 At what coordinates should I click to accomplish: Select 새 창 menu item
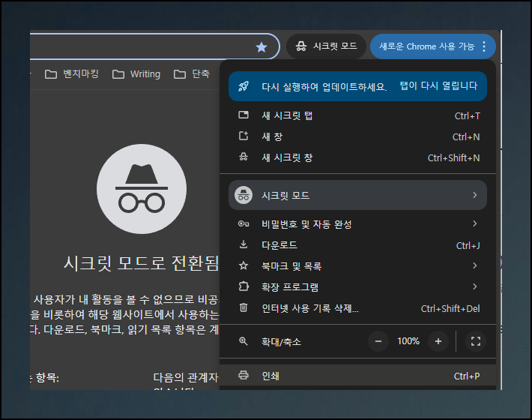click(357, 136)
